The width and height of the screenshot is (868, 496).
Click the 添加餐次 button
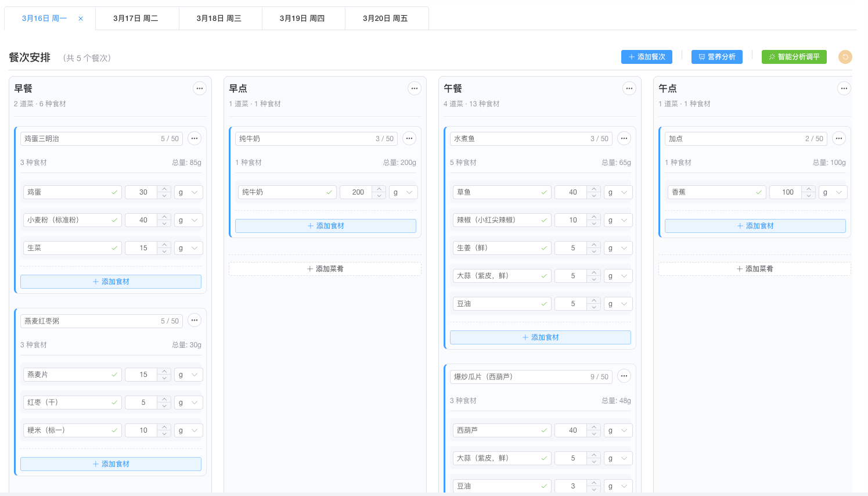point(647,57)
